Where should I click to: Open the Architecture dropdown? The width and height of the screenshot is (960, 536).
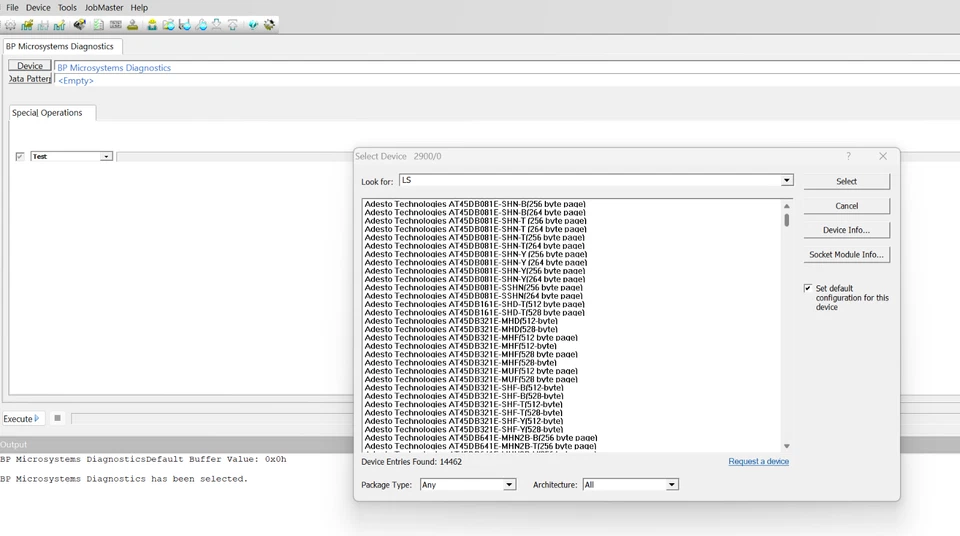pyautogui.click(x=631, y=485)
